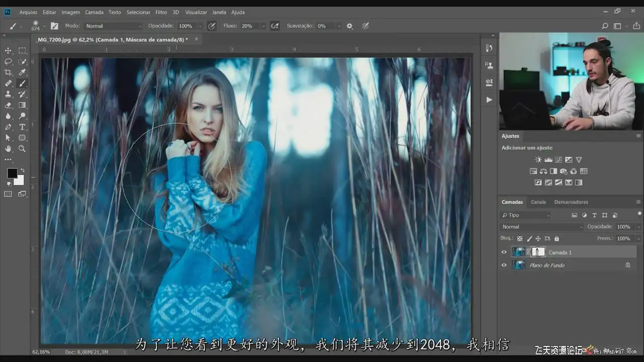Select the Camada 1 layer mask thumbnail

pyautogui.click(x=538, y=252)
